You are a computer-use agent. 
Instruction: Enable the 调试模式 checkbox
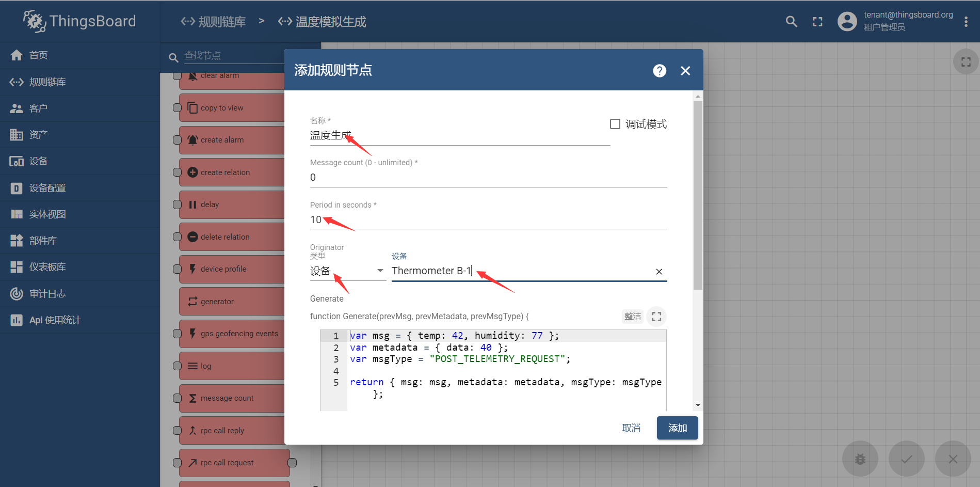click(x=615, y=123)
